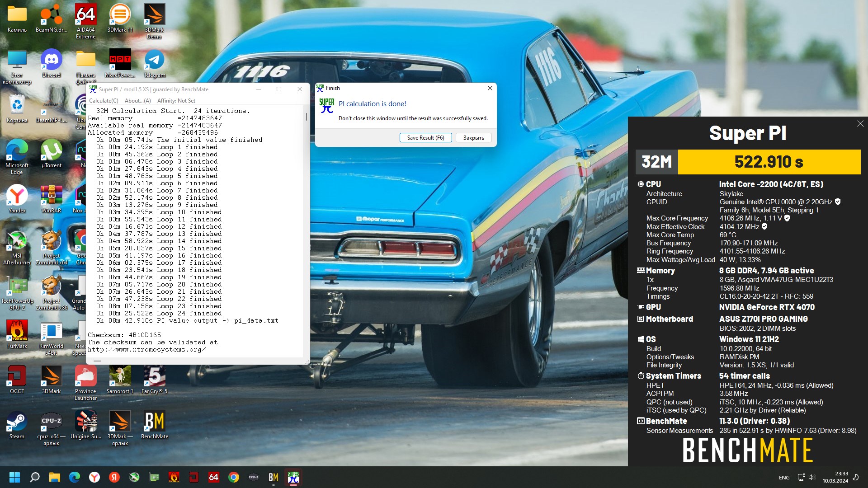Close the Finish dialog with X
The height and width of the screenshot is (488, 868).
pyautogui.click(x=490, y=88)
